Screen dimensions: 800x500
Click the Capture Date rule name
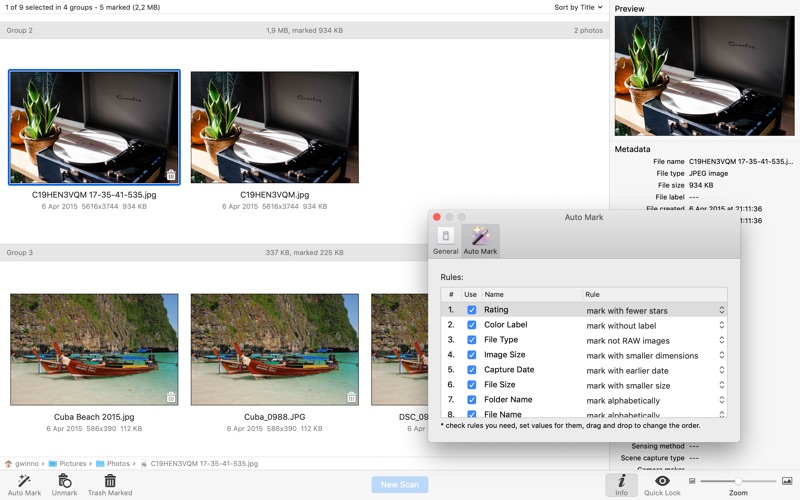(x=509, y=369)
